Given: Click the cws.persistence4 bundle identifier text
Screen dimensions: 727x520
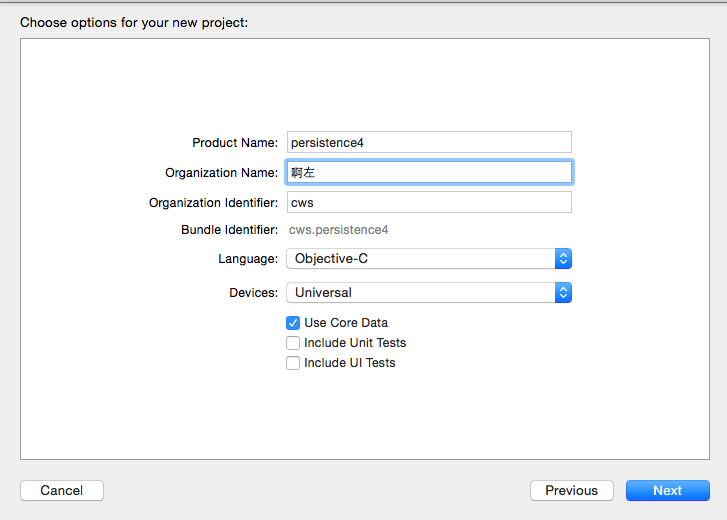Looking at the screenshot, I should pyautogui.click(x=338, y=230).
